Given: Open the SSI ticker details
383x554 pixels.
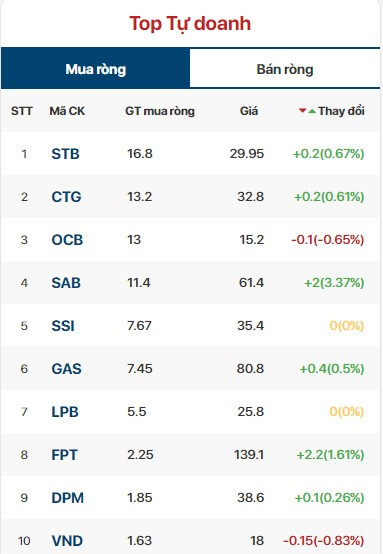Looking at the screenshot, I should pos(63,326).
